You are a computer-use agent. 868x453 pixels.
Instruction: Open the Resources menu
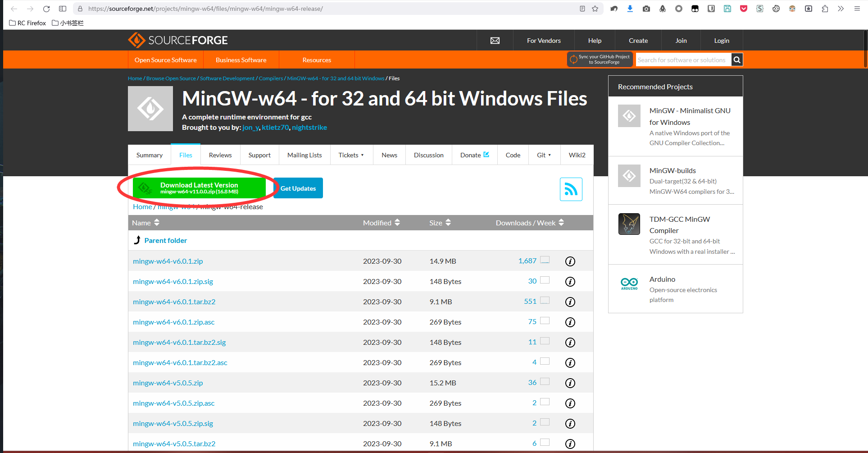tap(317, 60)
